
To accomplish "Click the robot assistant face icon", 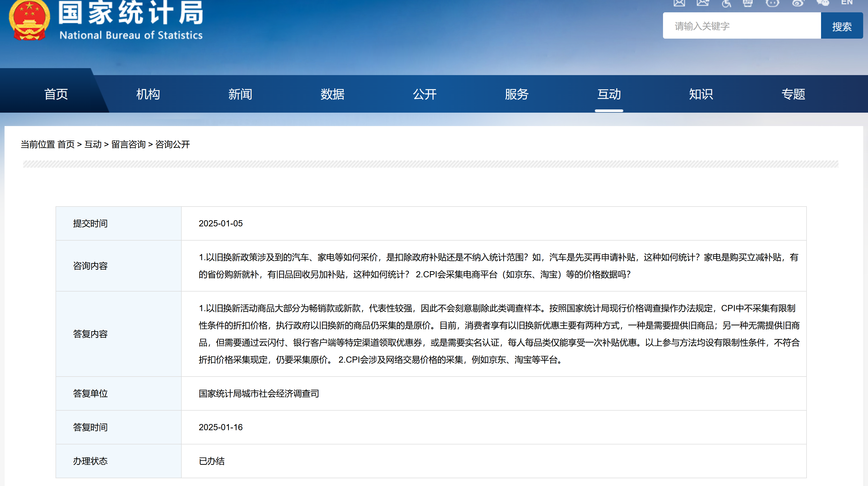I will click(x=772, y=3).
